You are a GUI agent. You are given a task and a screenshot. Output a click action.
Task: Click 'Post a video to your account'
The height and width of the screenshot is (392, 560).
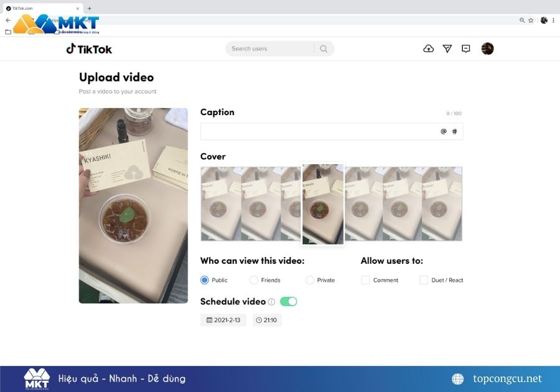point(118,91)
